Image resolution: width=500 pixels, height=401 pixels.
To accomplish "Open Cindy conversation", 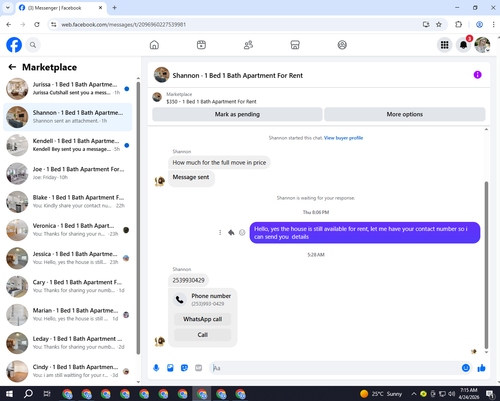I will point(68,371).
